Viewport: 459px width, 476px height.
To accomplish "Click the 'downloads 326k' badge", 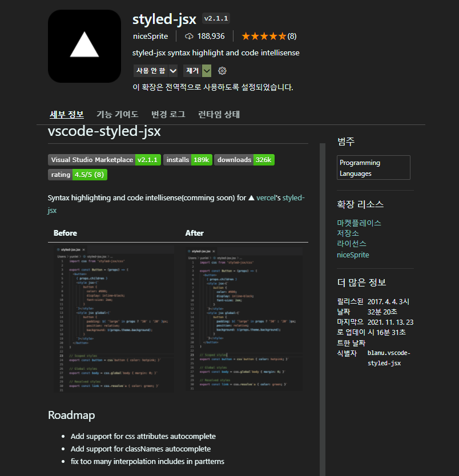I will 244,160.
